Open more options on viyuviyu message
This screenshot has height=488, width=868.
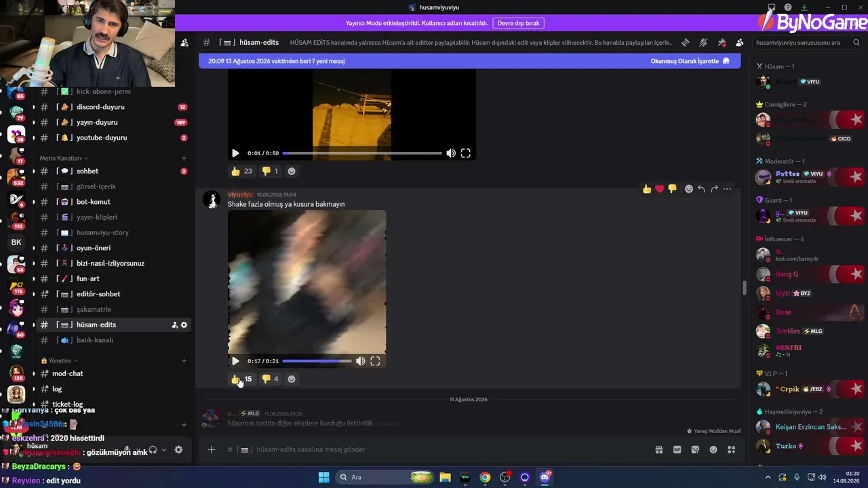(727, 189)
